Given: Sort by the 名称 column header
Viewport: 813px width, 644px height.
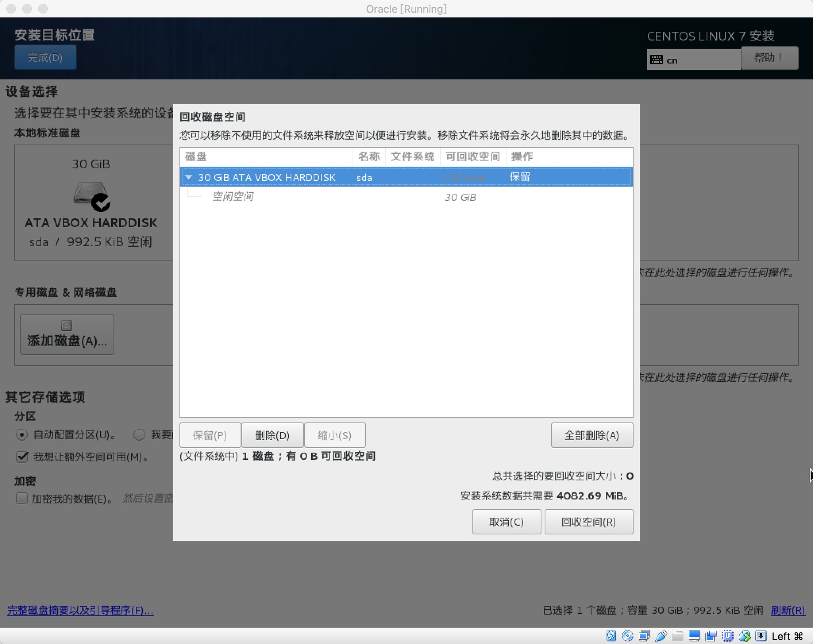Looking at the screenshot, I should [369, 156].
